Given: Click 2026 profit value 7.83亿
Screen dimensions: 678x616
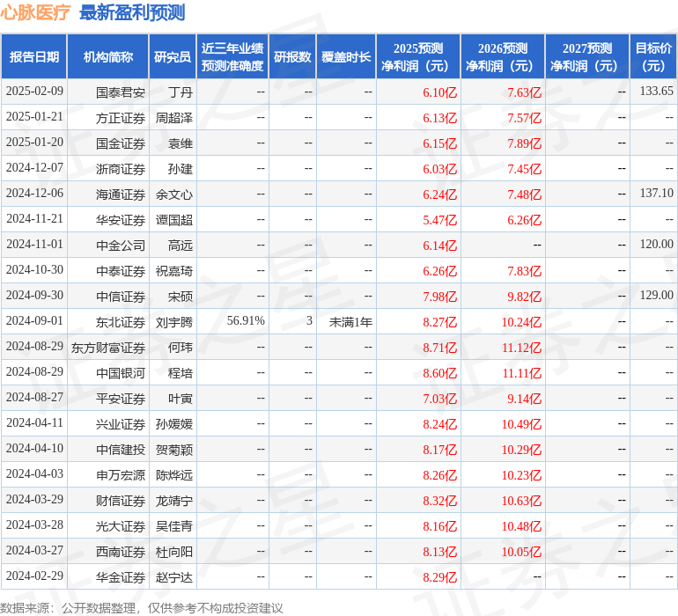Looking at the screenshot, I should pyautogui.click(x=524, y=271).
